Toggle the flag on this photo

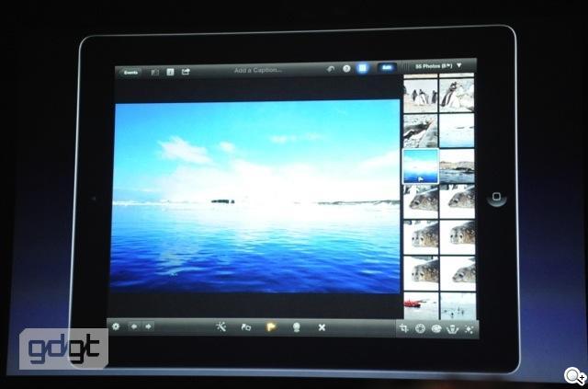coord(271,326)
